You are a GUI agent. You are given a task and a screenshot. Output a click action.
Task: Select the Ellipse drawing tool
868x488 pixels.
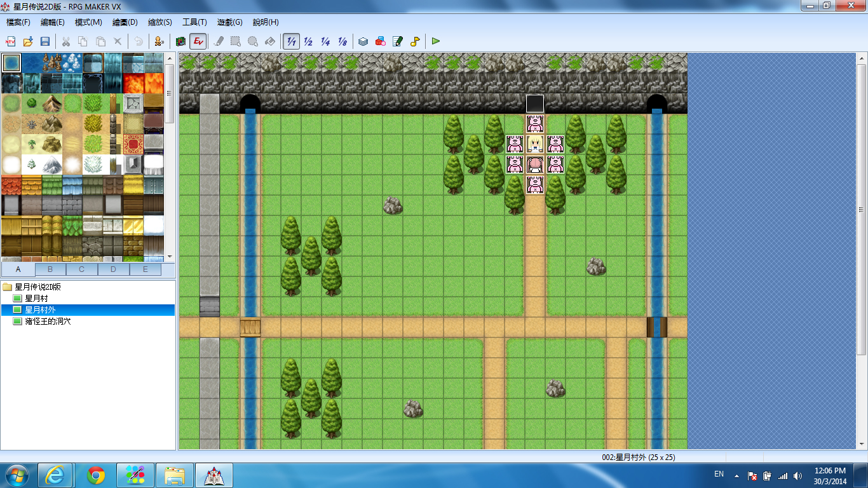point(253,41)
